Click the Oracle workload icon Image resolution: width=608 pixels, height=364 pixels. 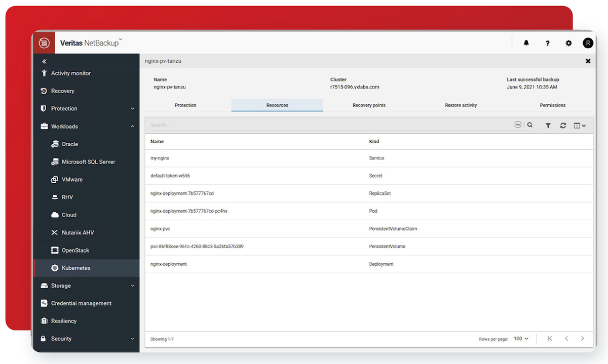click(x=55, y=144)
